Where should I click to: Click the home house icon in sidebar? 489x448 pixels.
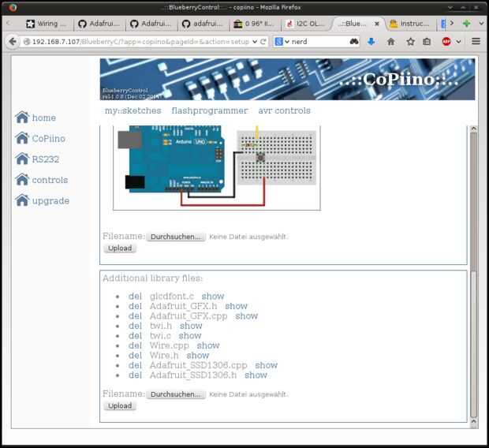[22, 118]
